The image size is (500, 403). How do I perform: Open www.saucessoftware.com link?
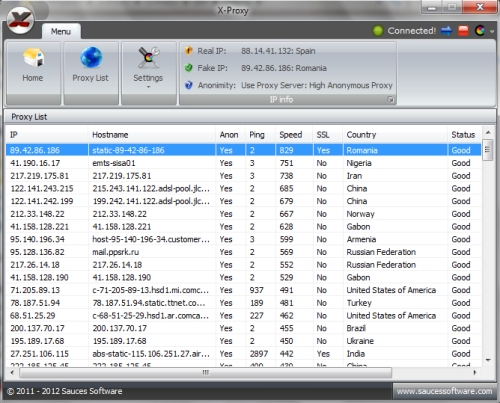pos(444,391)
